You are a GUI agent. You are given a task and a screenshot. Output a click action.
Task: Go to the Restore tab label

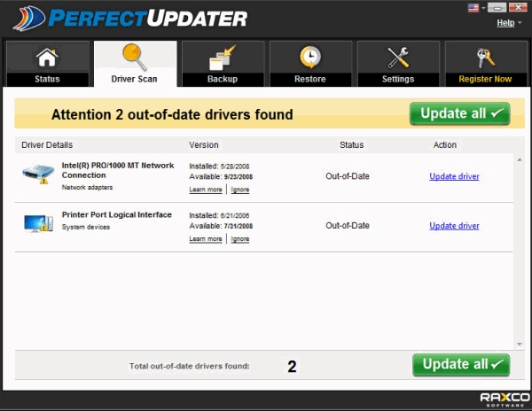[310, 79]
